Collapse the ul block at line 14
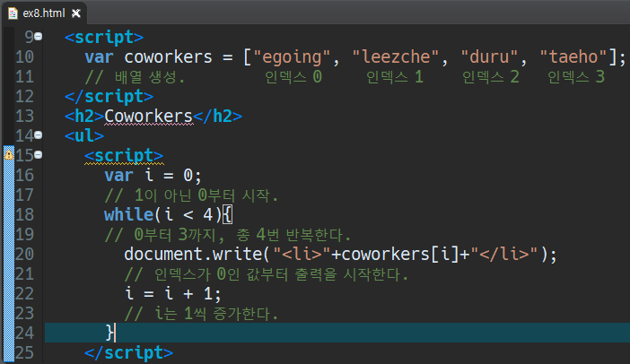 [x=39, y=135]
